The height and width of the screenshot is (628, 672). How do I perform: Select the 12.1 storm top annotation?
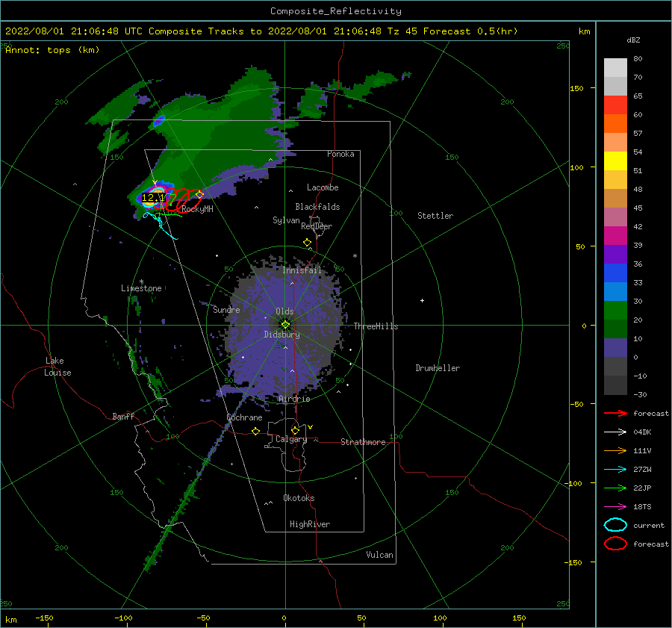[153, 198]
